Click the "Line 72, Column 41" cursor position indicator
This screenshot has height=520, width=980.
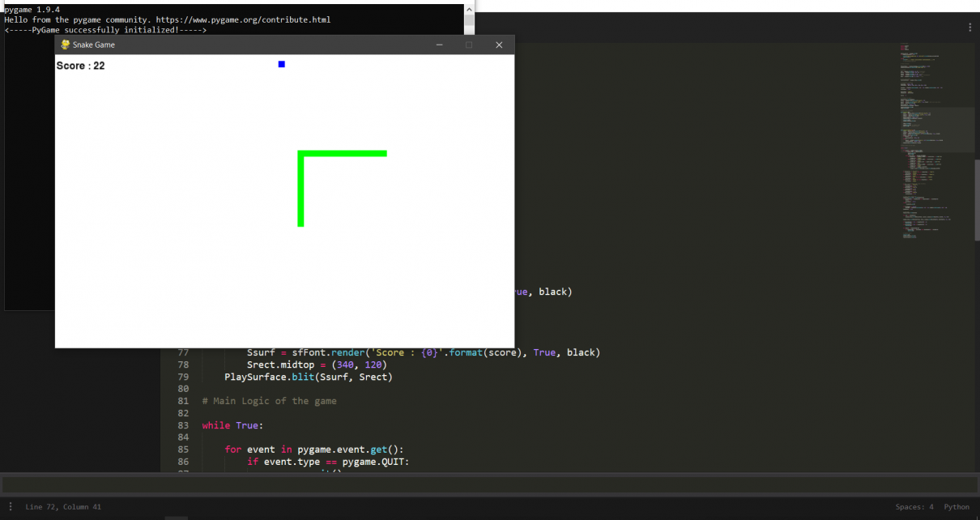pyautogui.click(x=62, y=506)
